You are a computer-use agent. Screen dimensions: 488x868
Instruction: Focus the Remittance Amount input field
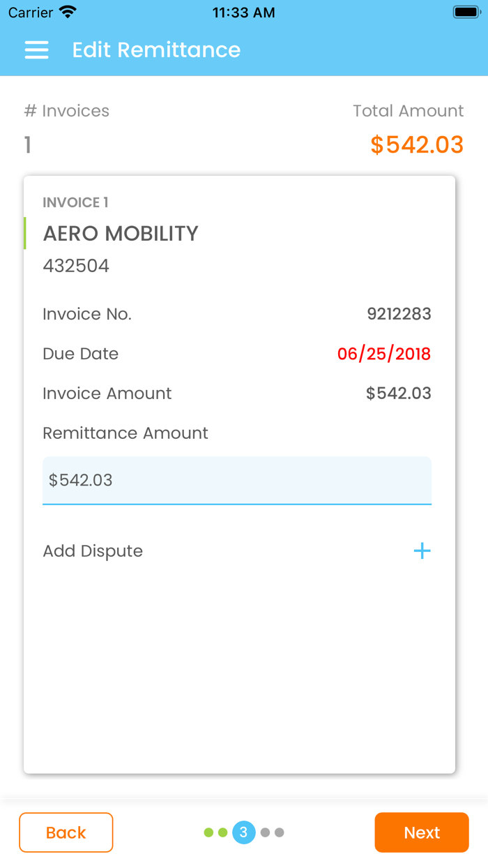point(237,480)
